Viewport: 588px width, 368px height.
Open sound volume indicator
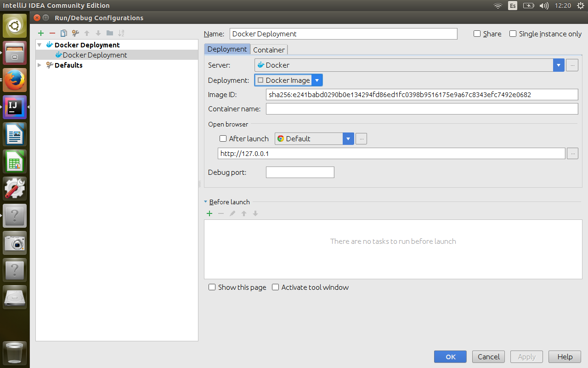[544, 6]
